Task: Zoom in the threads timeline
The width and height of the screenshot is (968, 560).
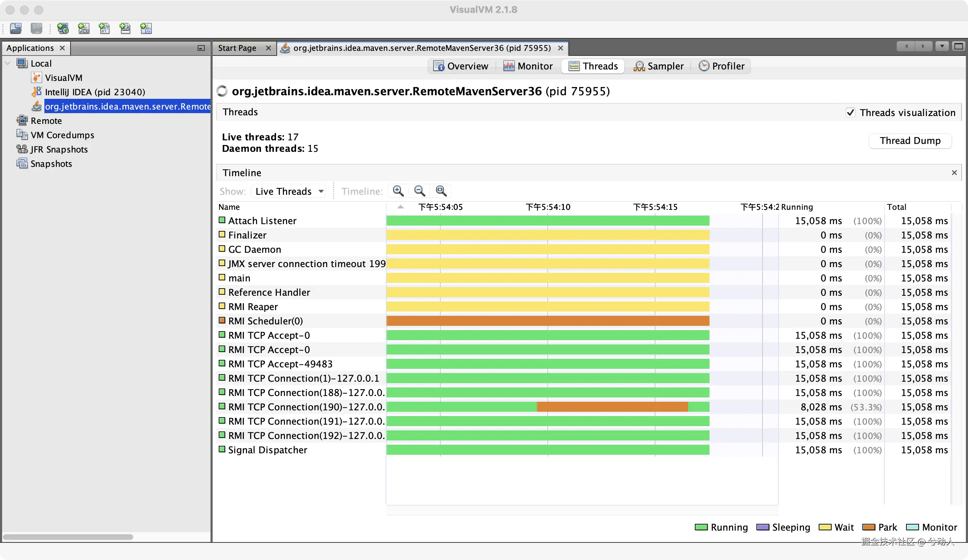Action: [398, 191]
